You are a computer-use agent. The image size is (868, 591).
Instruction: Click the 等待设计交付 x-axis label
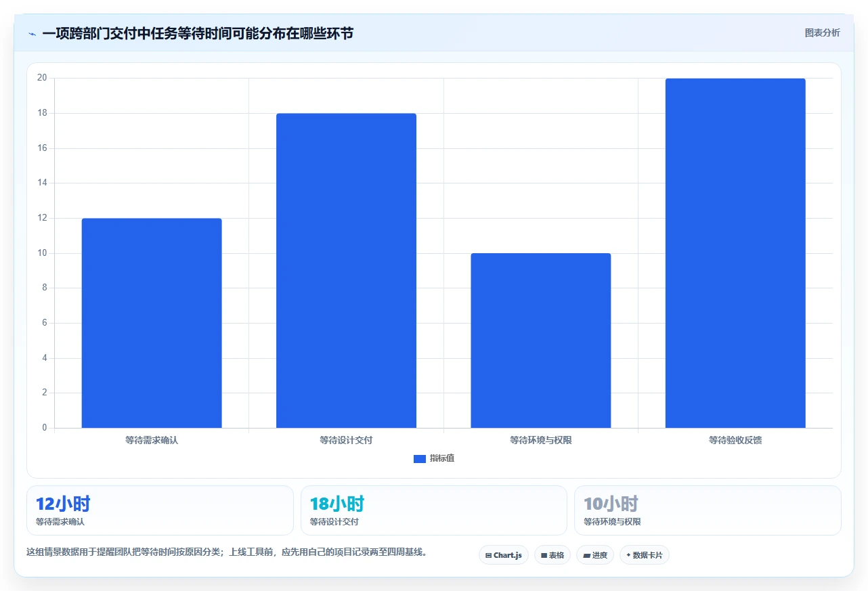coord(346,440)
